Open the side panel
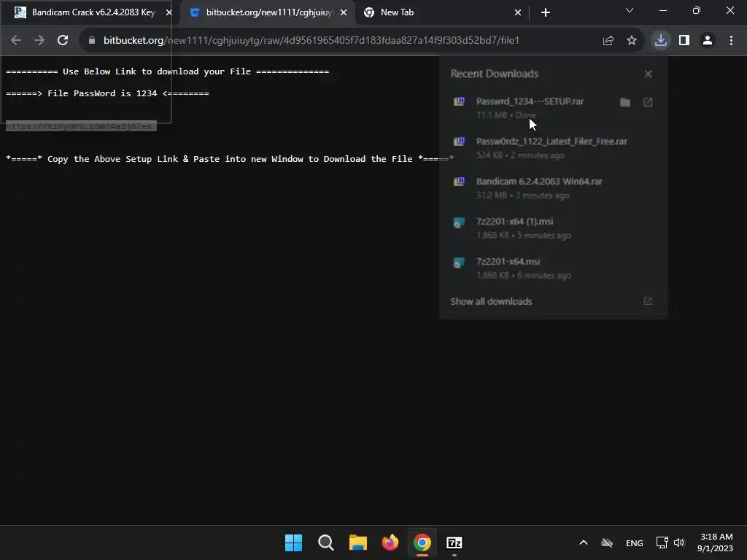The height and width of the screenshot is (560, 747). [x=684, y=41]
